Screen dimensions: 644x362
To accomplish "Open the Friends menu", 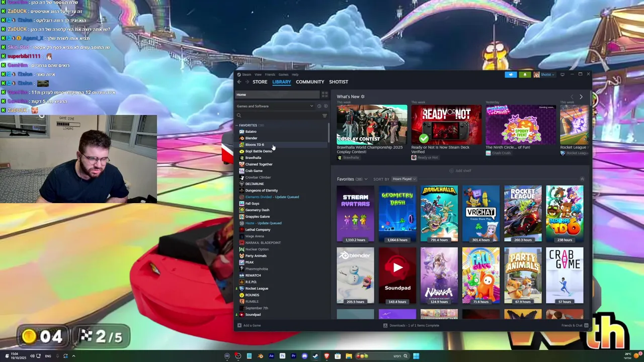I will coord(270,74).
